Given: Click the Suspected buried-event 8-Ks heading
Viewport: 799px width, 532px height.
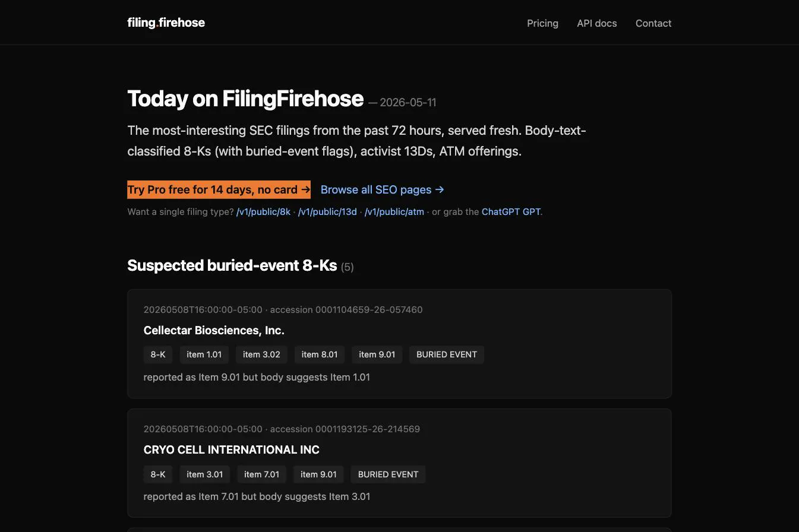Looking at the screenshot, I should (x=232, y=265).
